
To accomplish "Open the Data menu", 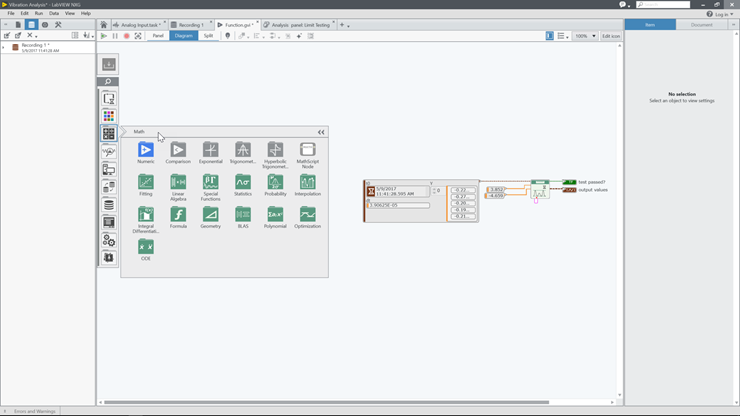I will [x=54, y=14].
